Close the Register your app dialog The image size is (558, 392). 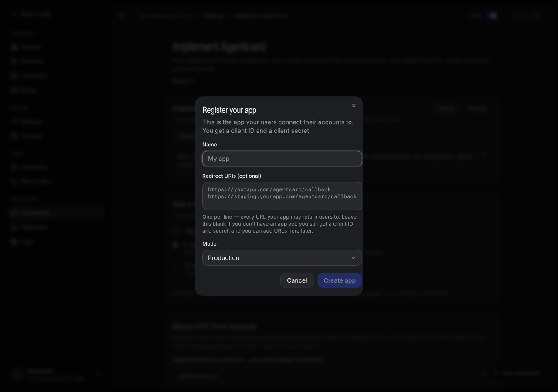point(354,105)
